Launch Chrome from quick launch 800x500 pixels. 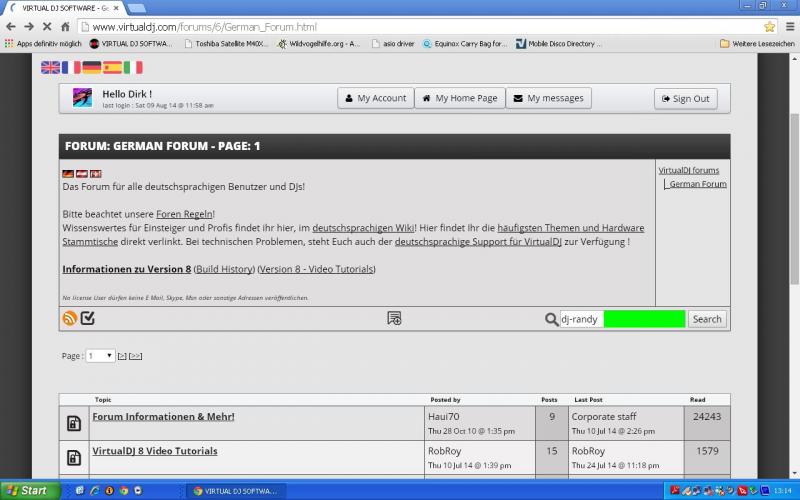(123, 491)
